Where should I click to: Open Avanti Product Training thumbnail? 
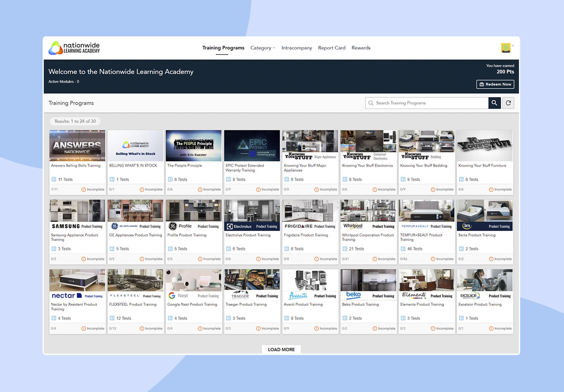pyautogui.click(x=310, y=285)
